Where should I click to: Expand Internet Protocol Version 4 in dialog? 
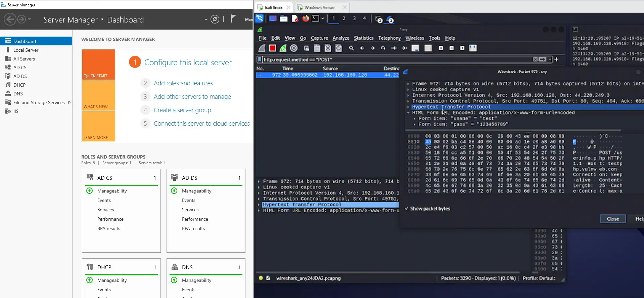point(408,95)
